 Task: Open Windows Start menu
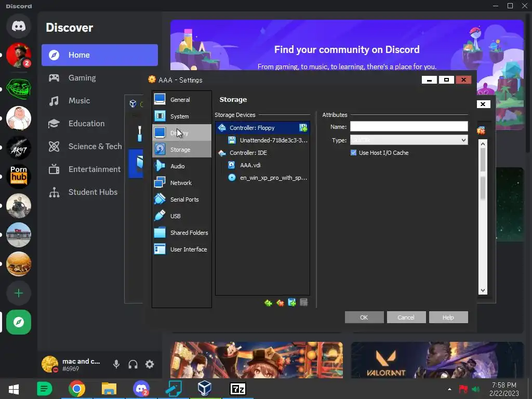tap(14, 389)
